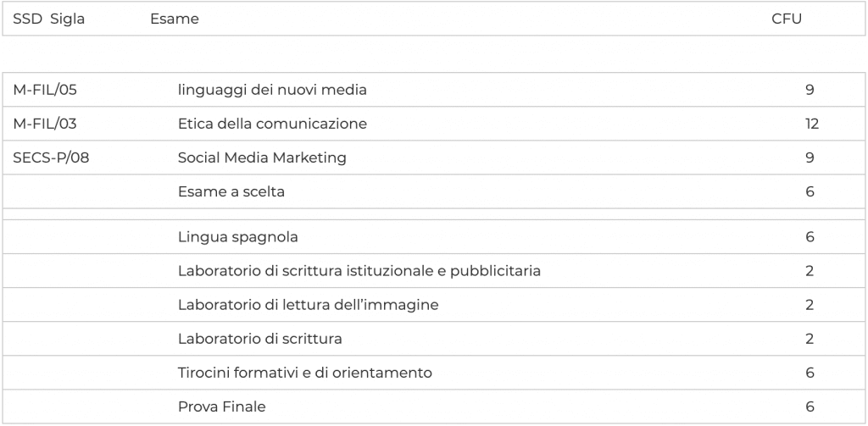Click the CFU value of Social Media Marketing
Image resolution: width=868 pixels, height=426 pixels.
[810, 158]
